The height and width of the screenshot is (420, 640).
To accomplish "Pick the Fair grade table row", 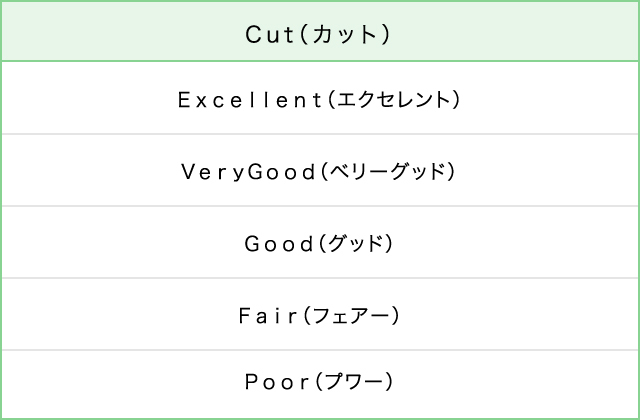I will pos(100,315).
